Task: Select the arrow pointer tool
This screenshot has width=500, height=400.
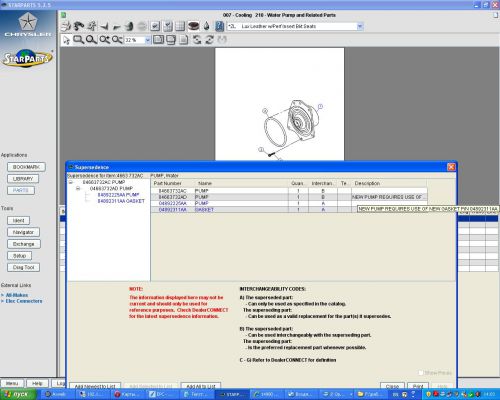Action: click(x=66, y=40)
